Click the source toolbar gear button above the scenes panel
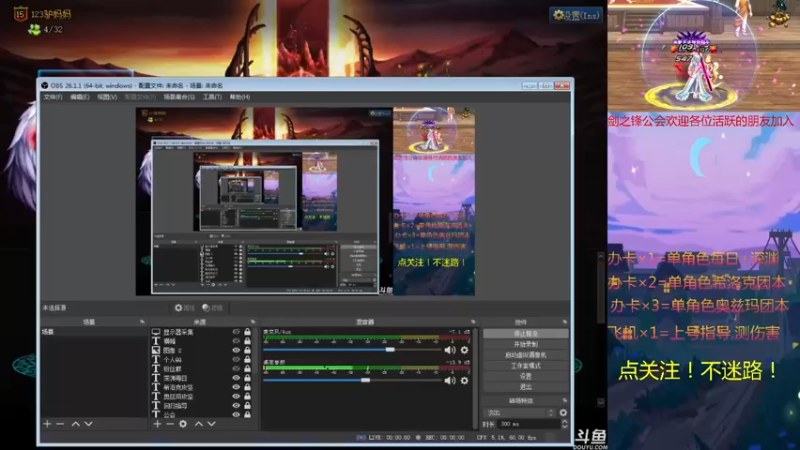 click(185, 308)
